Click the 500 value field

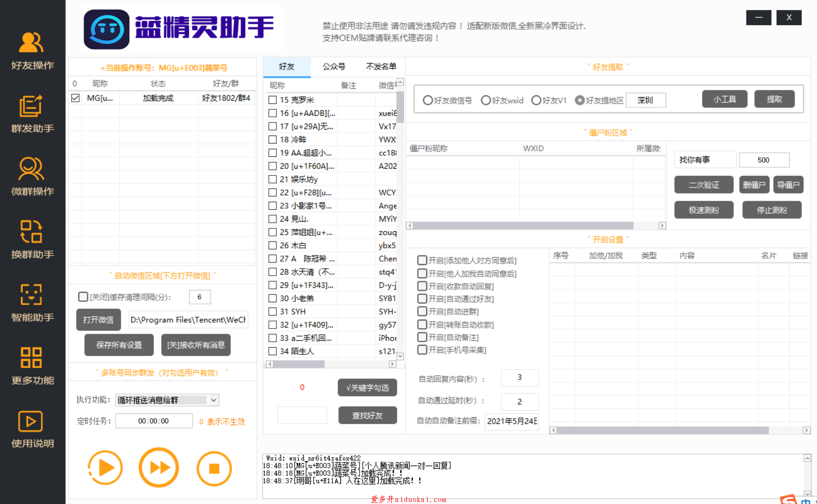(x=764, y=160)
